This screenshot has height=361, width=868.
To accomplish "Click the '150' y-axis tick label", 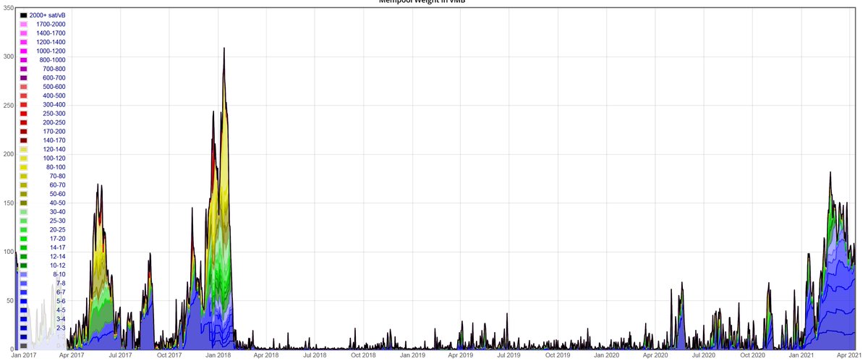I will 7,203.
